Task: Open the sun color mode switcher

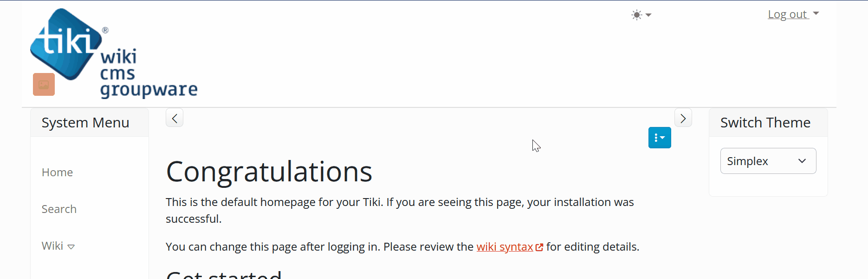Action: (641, 15)
